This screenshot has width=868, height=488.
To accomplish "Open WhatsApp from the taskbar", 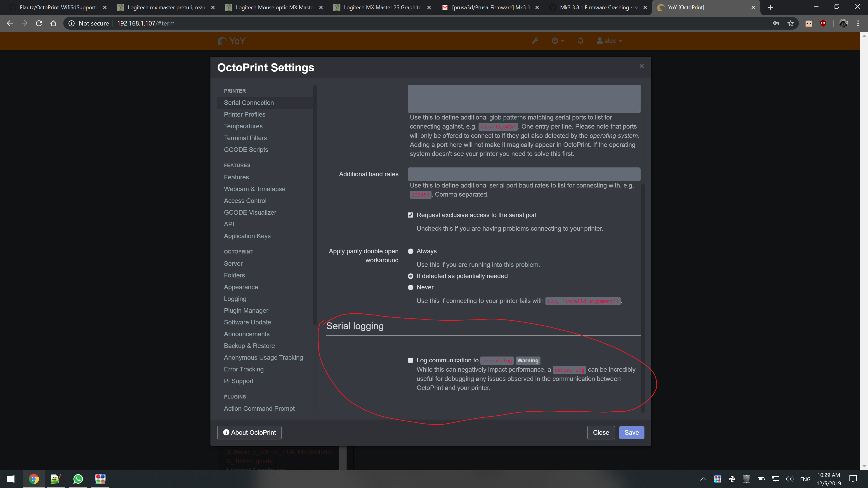I will click(x=78, y=479).
